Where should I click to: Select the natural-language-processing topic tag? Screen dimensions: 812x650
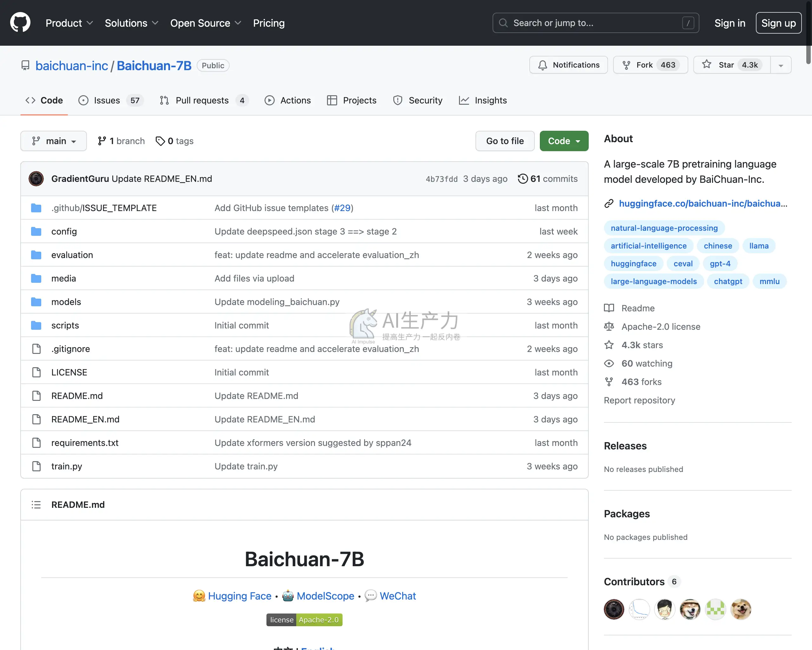[x=664, y=228]
